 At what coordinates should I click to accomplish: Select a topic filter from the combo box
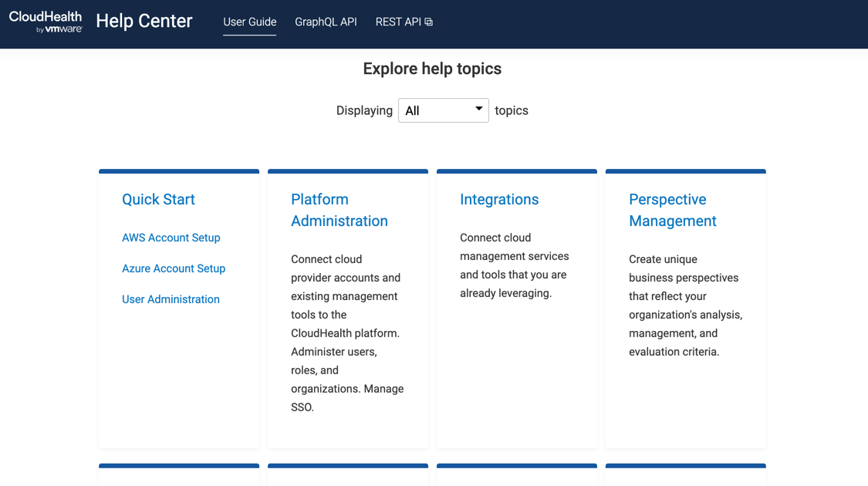coord(443,110)
